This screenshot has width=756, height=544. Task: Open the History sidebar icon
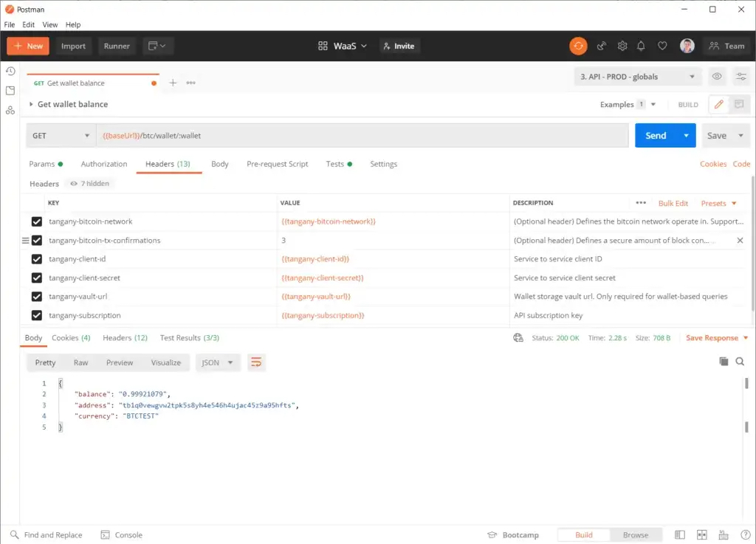[x=10, y=72]
